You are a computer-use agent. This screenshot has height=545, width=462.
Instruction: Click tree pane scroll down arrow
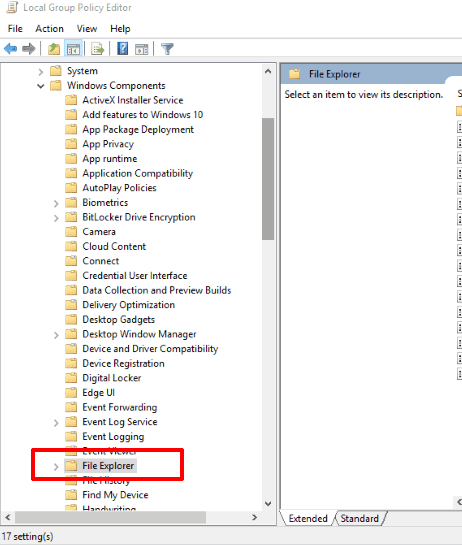[268, 503]
